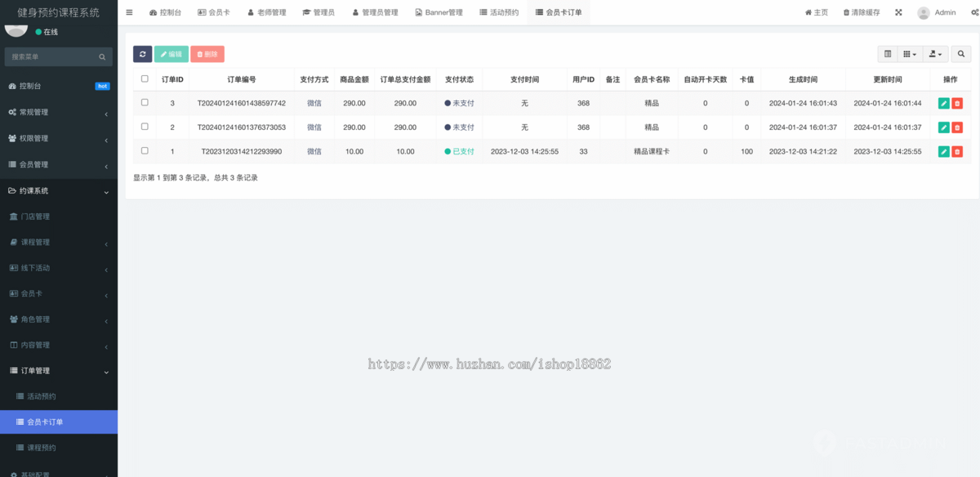Switch to the 会员卡订单 tab at top

pos(559,12)
